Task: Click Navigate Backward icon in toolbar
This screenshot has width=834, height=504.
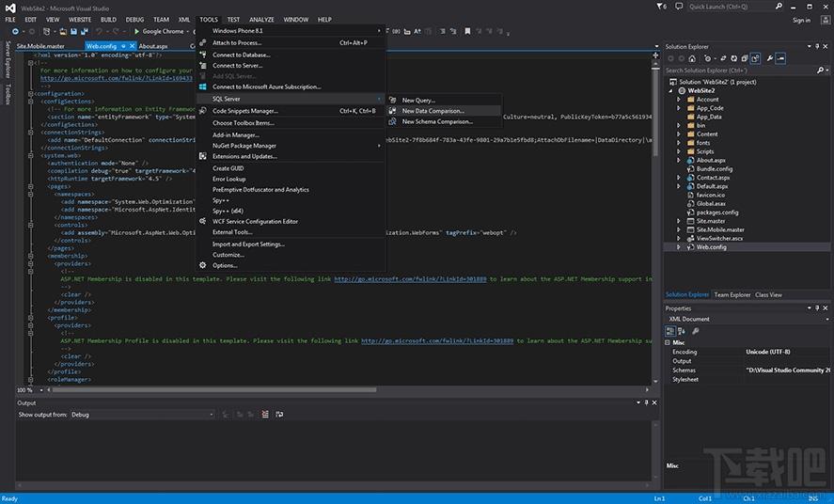Action: (15, 31)
